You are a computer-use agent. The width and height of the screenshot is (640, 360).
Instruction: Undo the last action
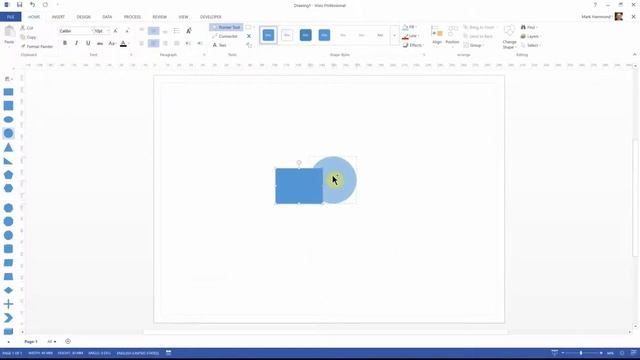tap(32, 5)
